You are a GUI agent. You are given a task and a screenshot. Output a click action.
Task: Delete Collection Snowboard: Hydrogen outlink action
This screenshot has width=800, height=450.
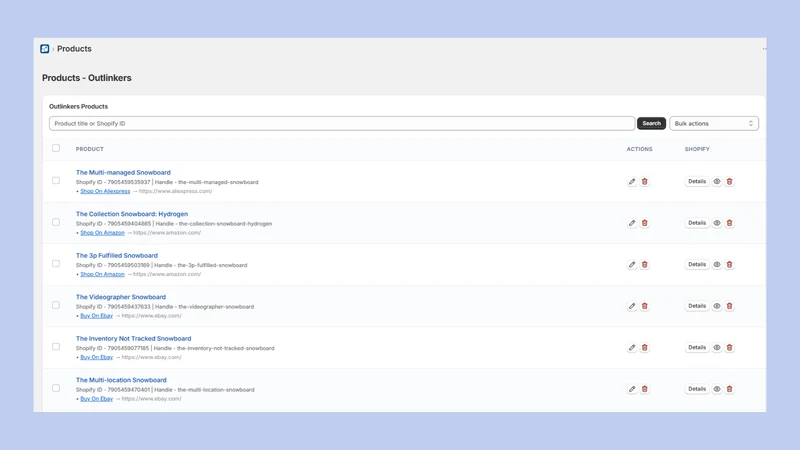click(644, 223)
